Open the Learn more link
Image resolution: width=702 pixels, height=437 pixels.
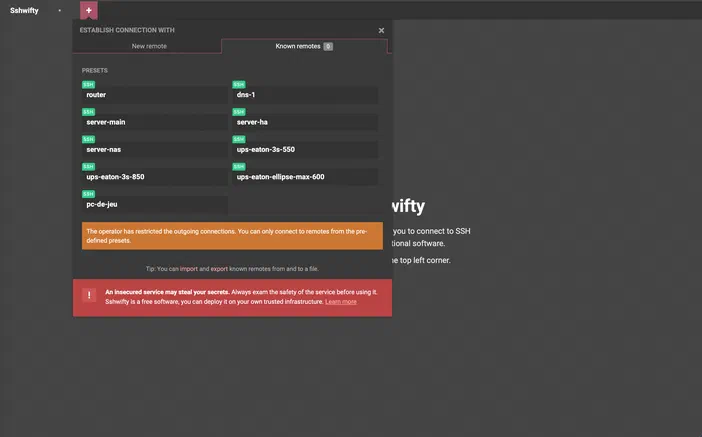(341, 302)
